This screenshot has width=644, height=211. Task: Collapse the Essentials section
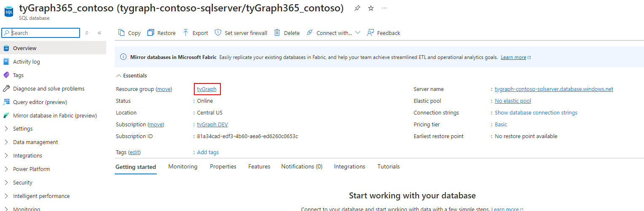(118, 76)
